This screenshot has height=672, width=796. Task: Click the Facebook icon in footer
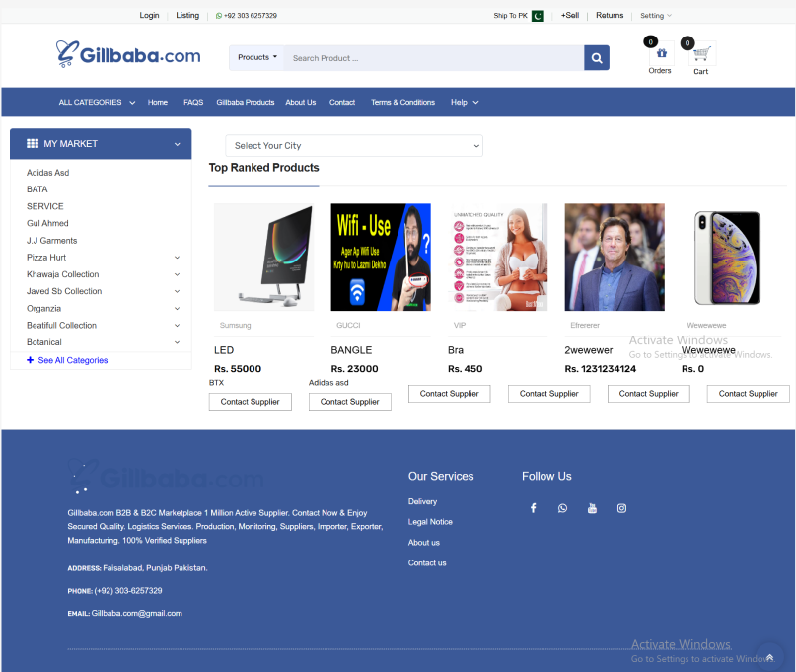[533, 508]
